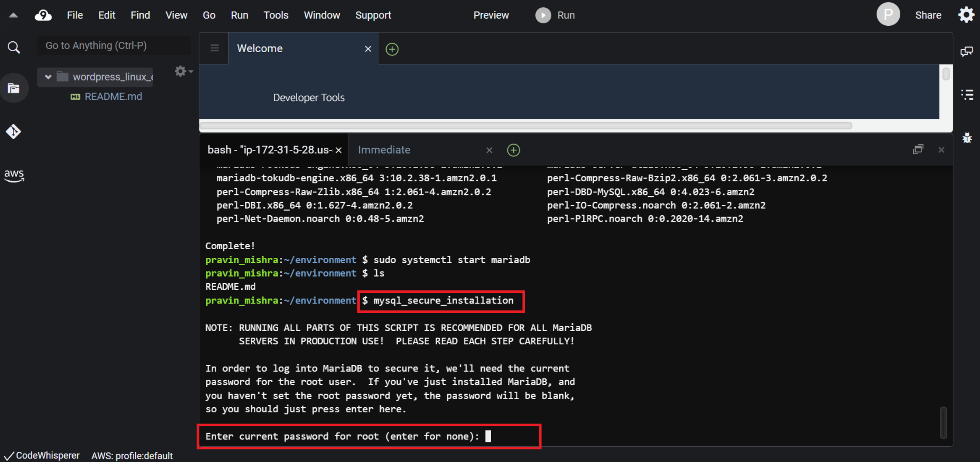Open the Environment file tree icon

coord(14,88)
